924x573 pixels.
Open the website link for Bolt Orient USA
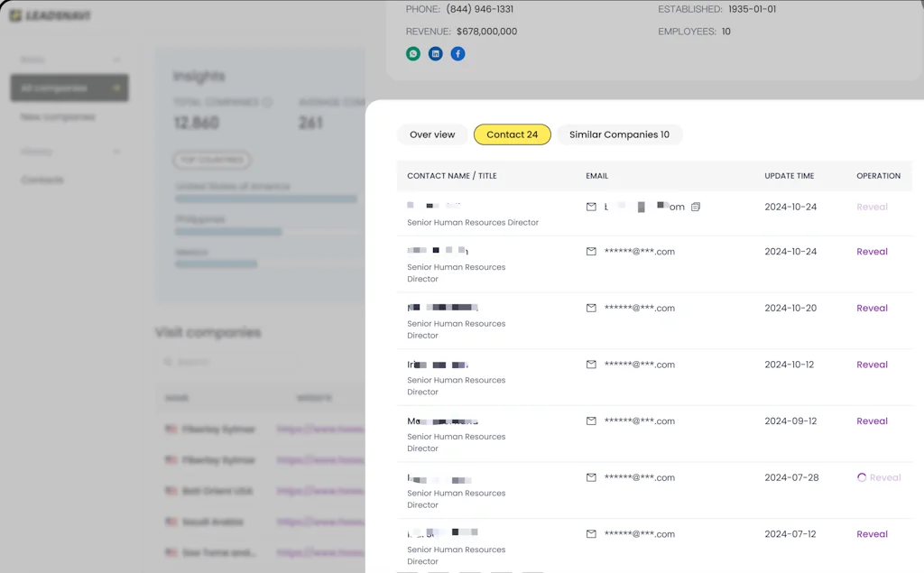[320, 491]
